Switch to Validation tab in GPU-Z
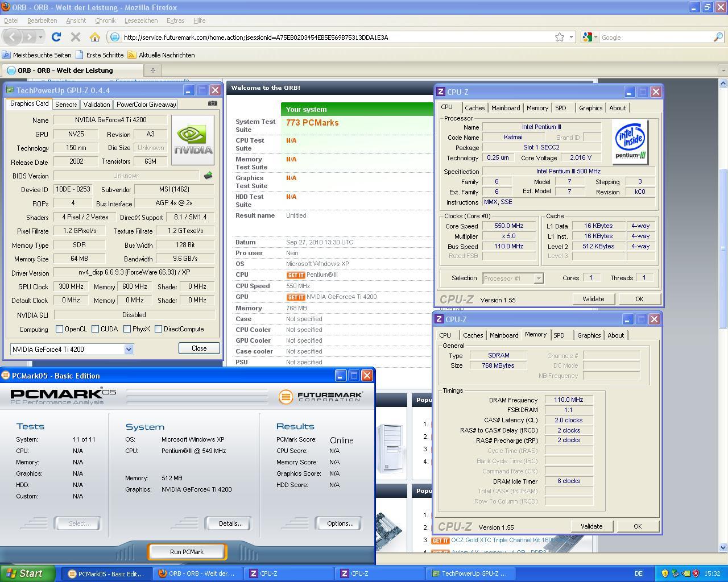This screenshot has width=728, height=582. [96, 104]
